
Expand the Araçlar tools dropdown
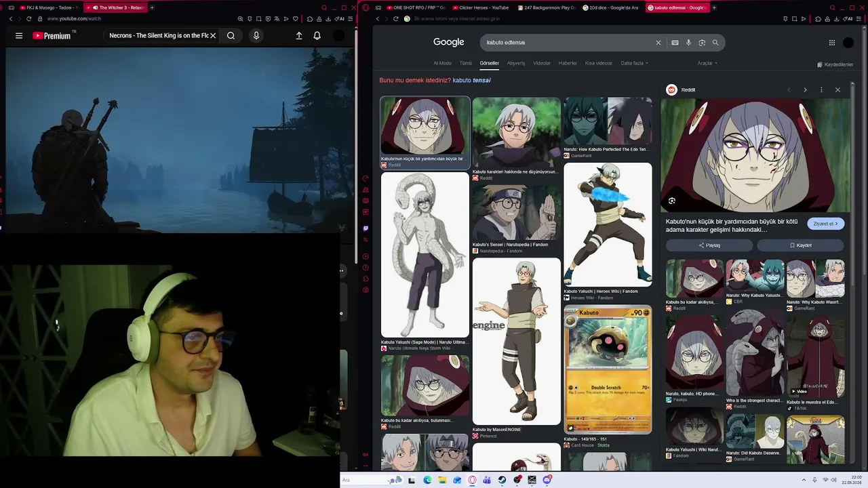707,63
